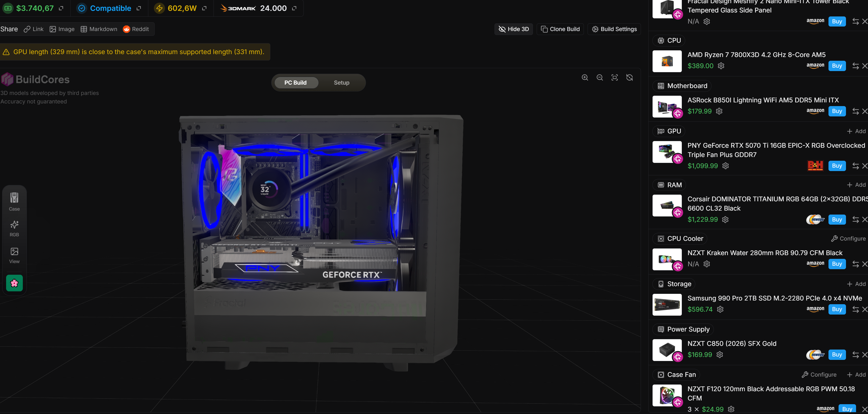868x414 pixels.
Task: Remove the CPU from the build
Action: click(865, 66)
